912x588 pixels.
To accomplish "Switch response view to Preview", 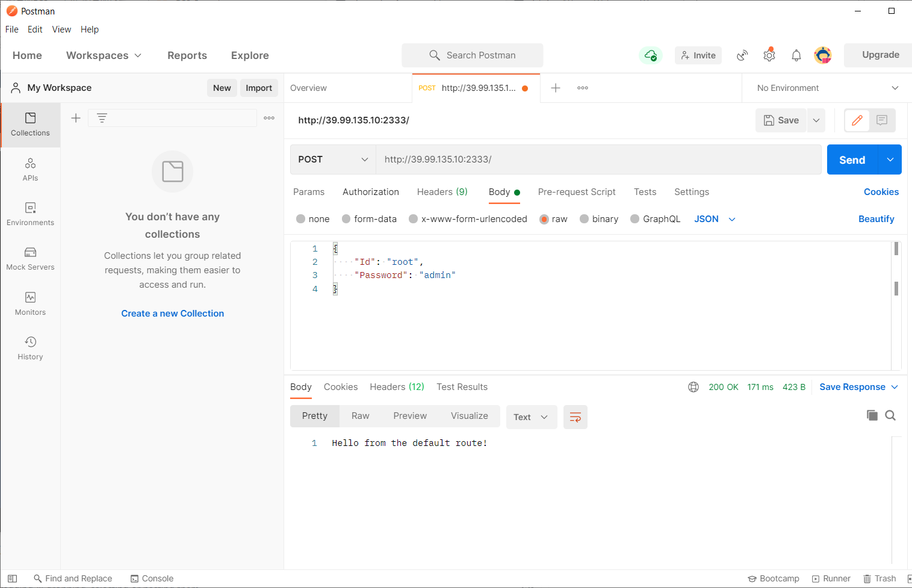I will pyautogui.click(x=410, y=416).
